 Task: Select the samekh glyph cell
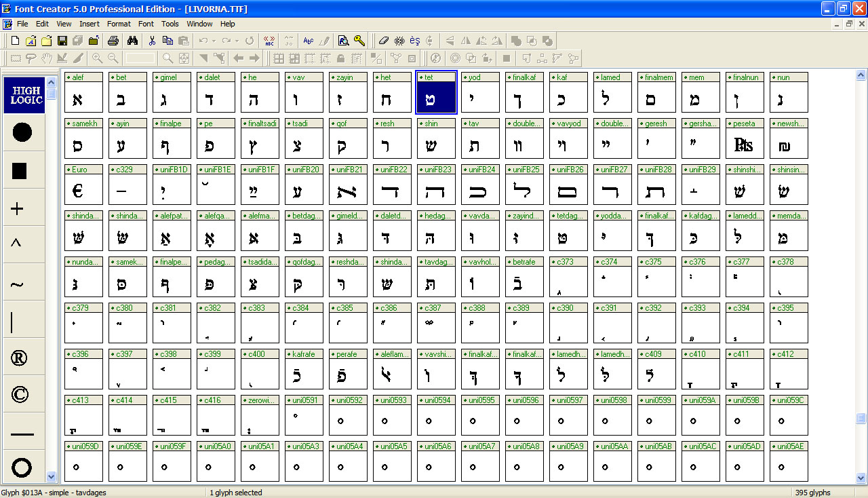(84, 138)
